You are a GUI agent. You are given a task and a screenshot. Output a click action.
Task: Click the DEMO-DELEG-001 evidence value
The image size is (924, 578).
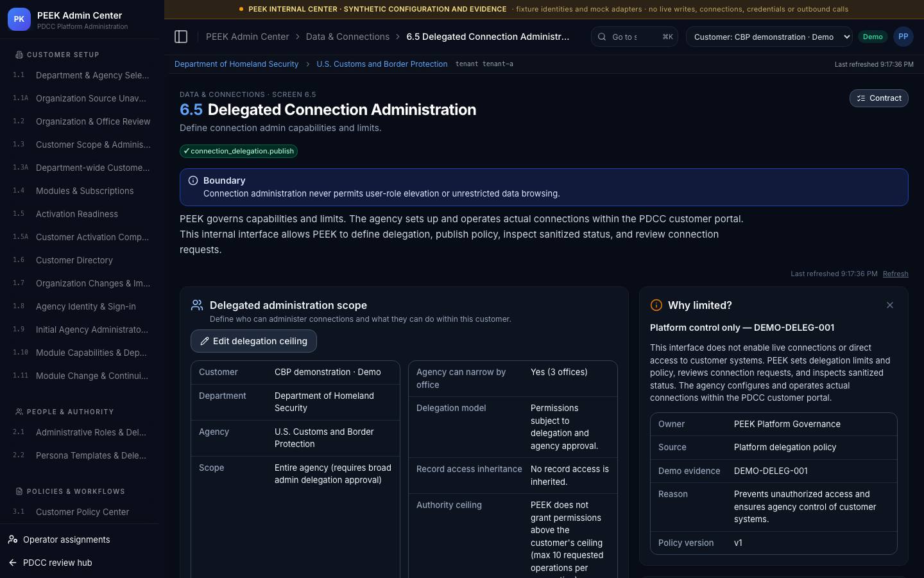(x=771, y=471)
